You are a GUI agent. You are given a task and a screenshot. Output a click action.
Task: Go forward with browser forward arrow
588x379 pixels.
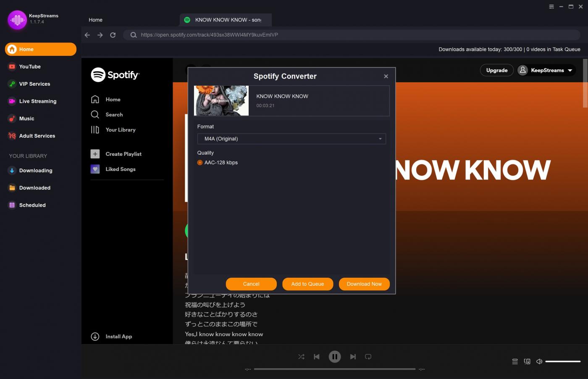point(100,35)
